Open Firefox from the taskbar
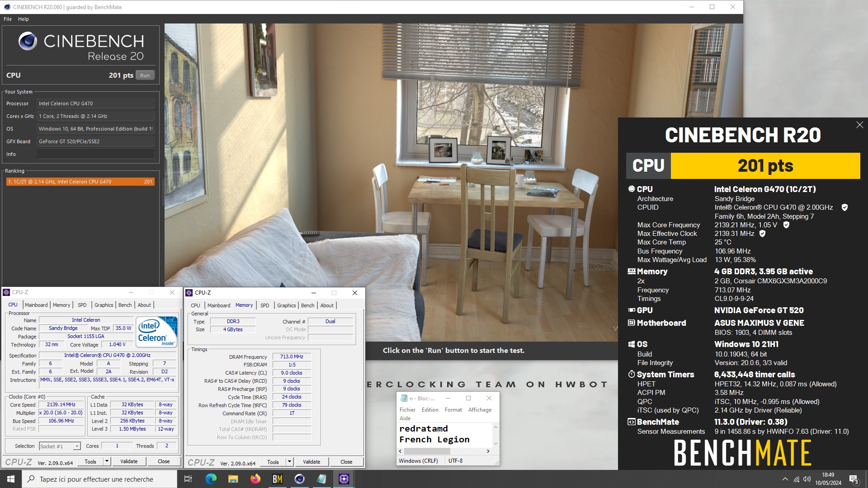The height and width of the screenshot is (488, 868). tap(255, 479)
